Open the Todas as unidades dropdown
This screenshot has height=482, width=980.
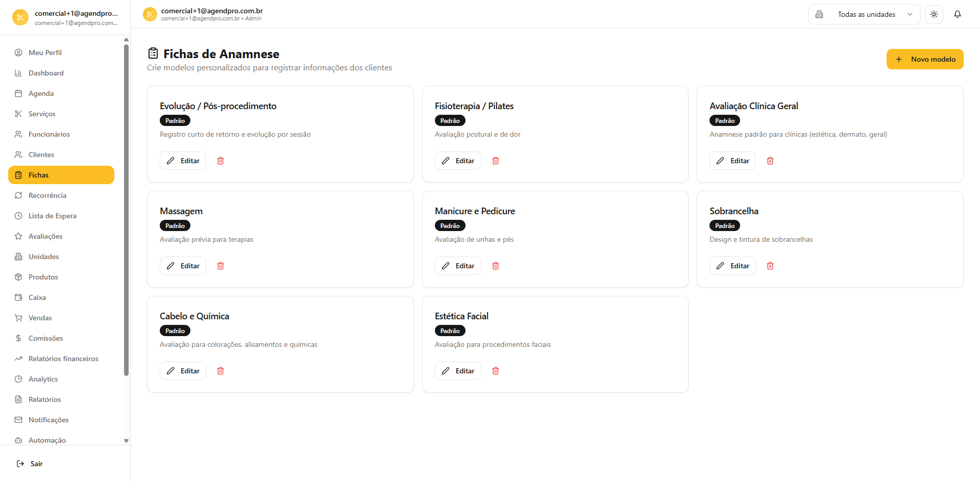click(864, 14)
